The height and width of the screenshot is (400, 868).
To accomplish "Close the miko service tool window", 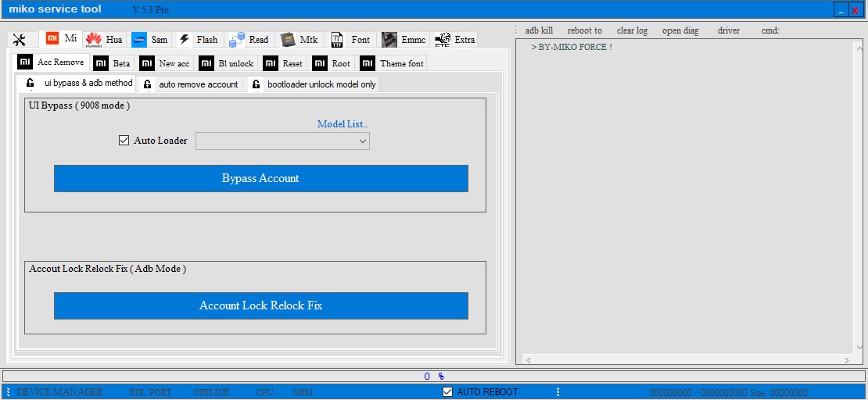I will click(x=855, y=10).
